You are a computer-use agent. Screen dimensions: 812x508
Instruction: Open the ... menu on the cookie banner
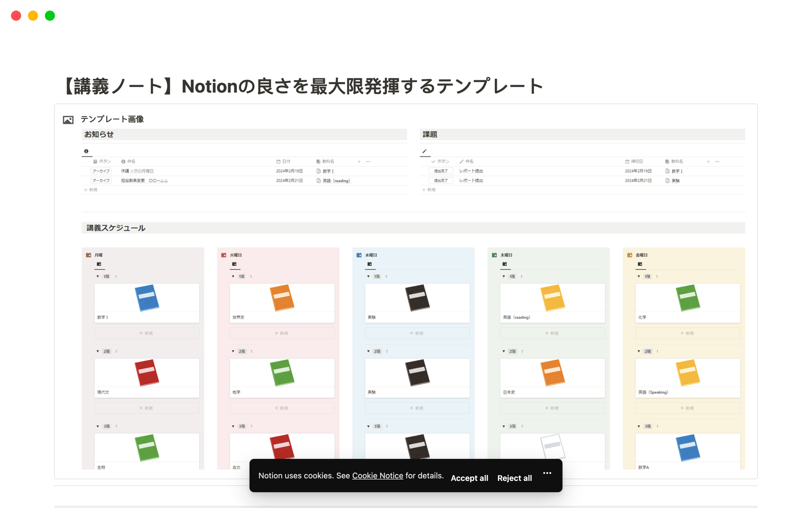pos(547,473)
